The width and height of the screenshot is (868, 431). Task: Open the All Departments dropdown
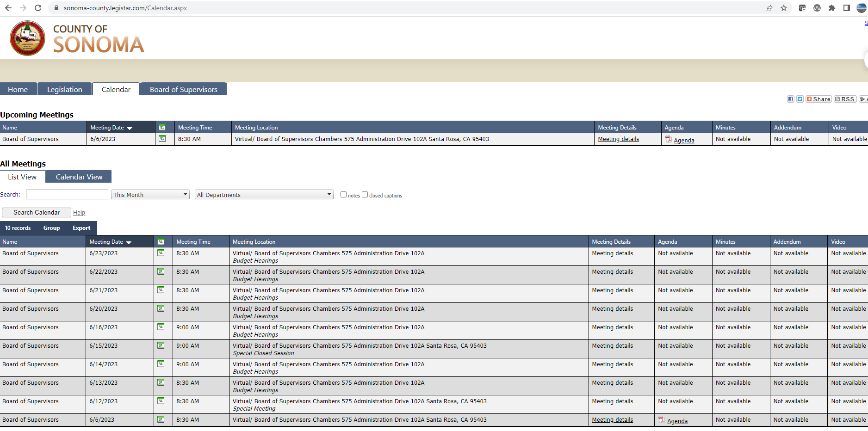[x=264, y=195]
